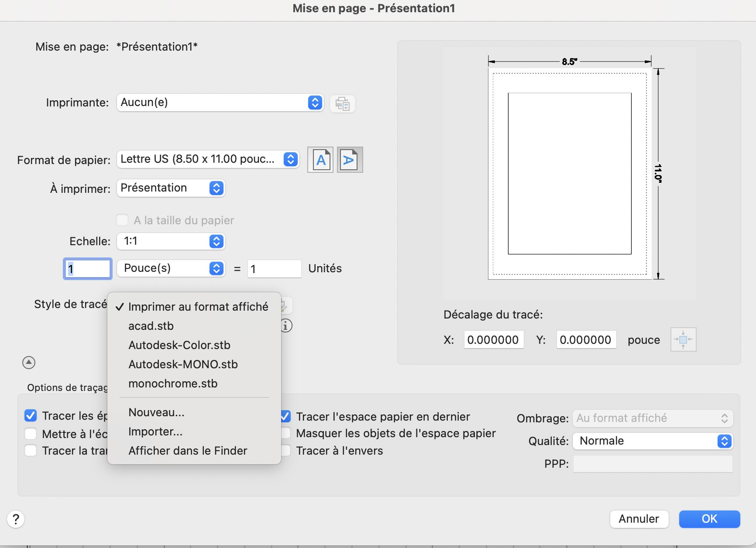Click the center plot offset icon
The height and width of the screenshot is (548, 756).
point(683,339)
